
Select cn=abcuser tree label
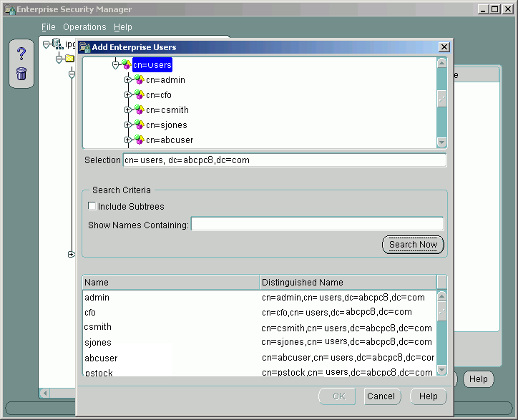pos(170,140)
